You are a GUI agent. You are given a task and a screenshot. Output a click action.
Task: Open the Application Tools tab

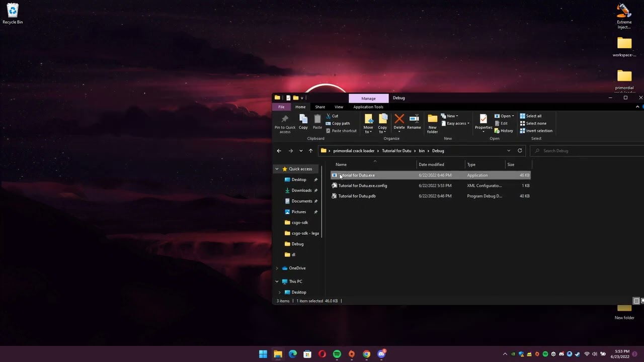(x=368, y=107)
